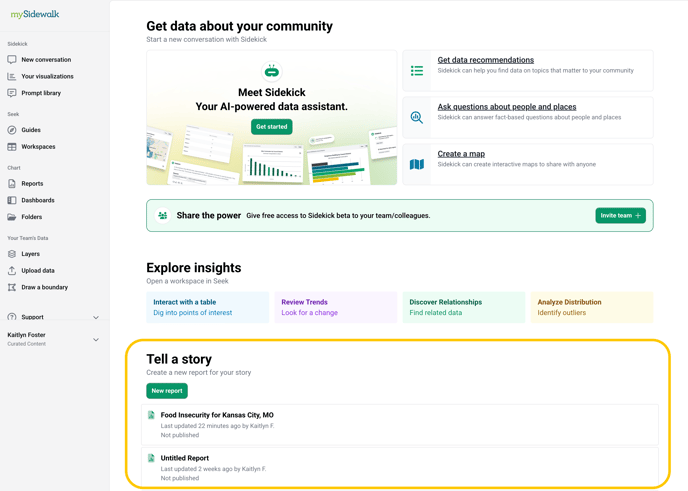Viewport: 688px width, 491px height.
Task: Open Layers in Your Team's Data
Action: point(30,254)
